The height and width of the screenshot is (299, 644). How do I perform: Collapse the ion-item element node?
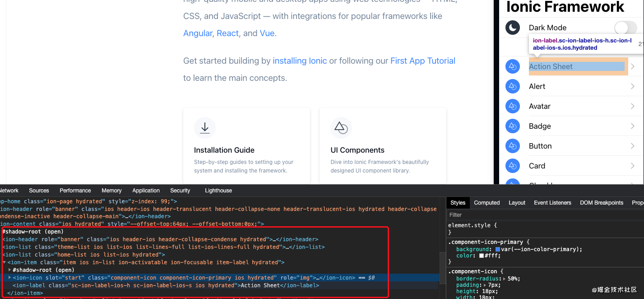(x=5, y=262)
